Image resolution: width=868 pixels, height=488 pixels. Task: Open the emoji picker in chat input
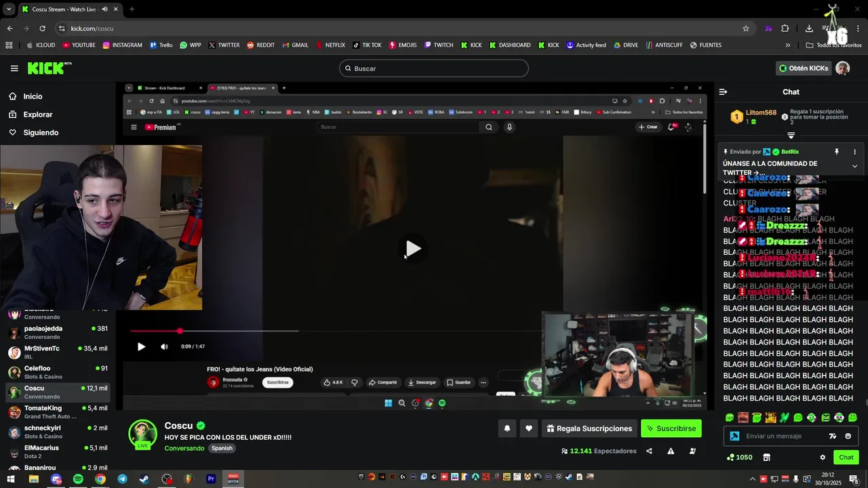(x=848, y=436)
